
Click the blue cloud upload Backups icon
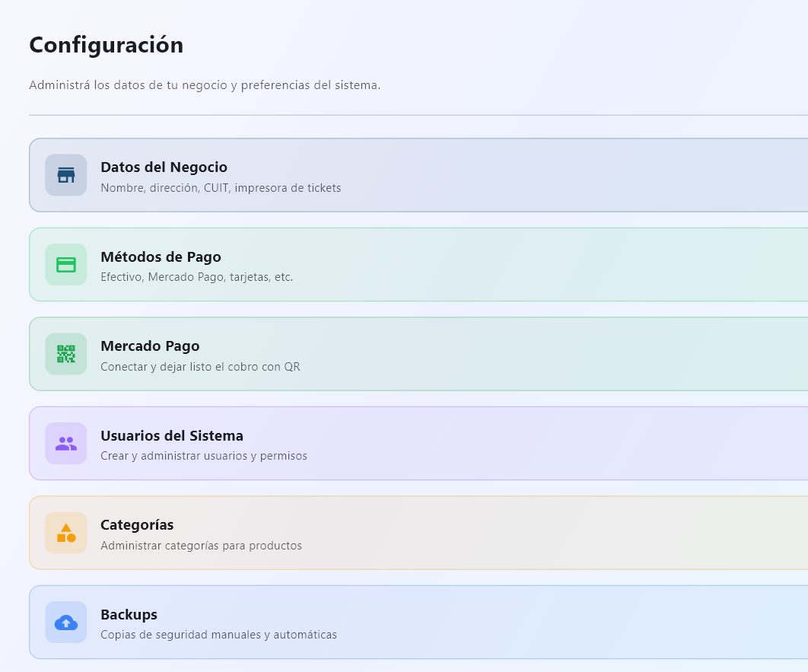(66, 622)
